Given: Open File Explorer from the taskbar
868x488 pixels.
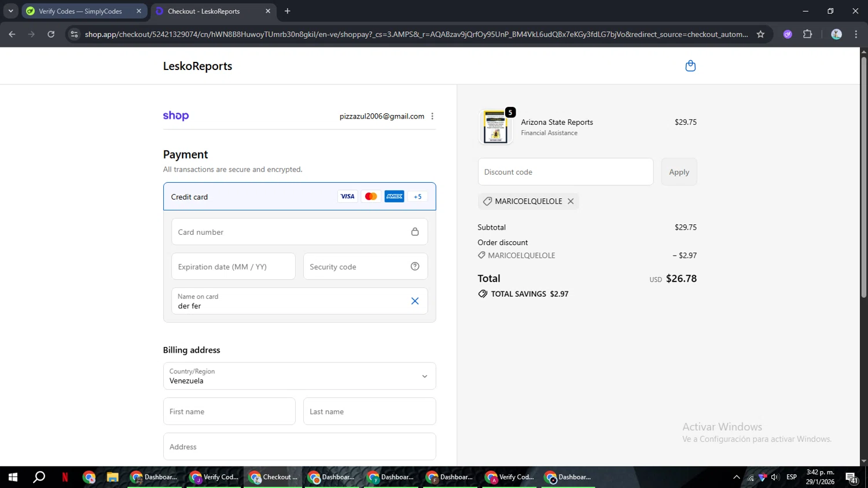Looking at the screenshot, I should pos(112,477).
